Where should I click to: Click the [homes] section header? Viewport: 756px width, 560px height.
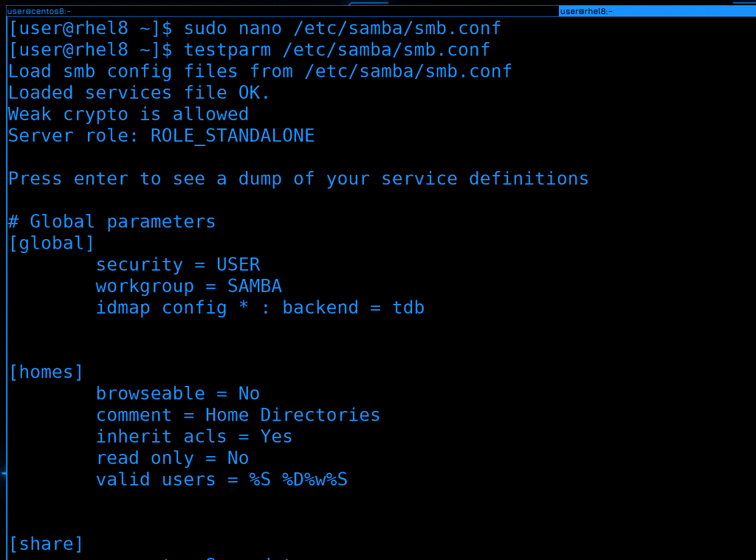[46, 372]
